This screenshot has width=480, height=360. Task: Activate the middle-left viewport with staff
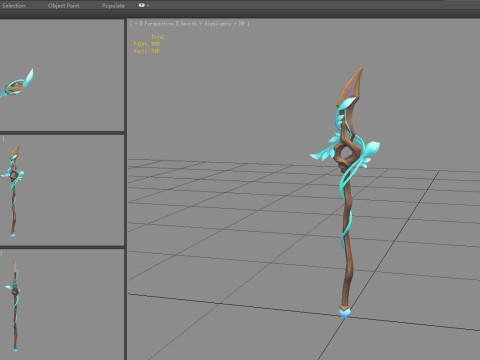point(62,190)
